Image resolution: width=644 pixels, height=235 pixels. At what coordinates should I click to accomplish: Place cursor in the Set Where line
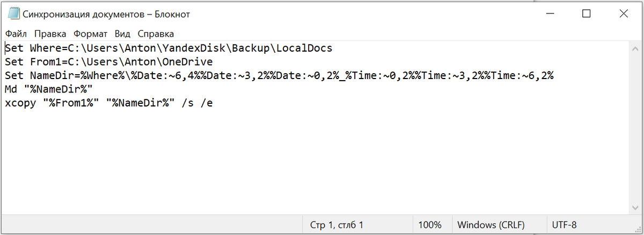pos(169,48)
